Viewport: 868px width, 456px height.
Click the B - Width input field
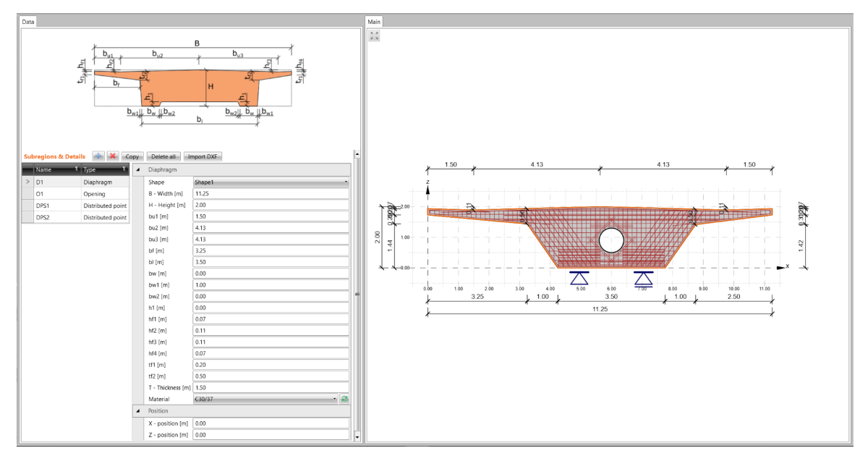tap(271, 194)
